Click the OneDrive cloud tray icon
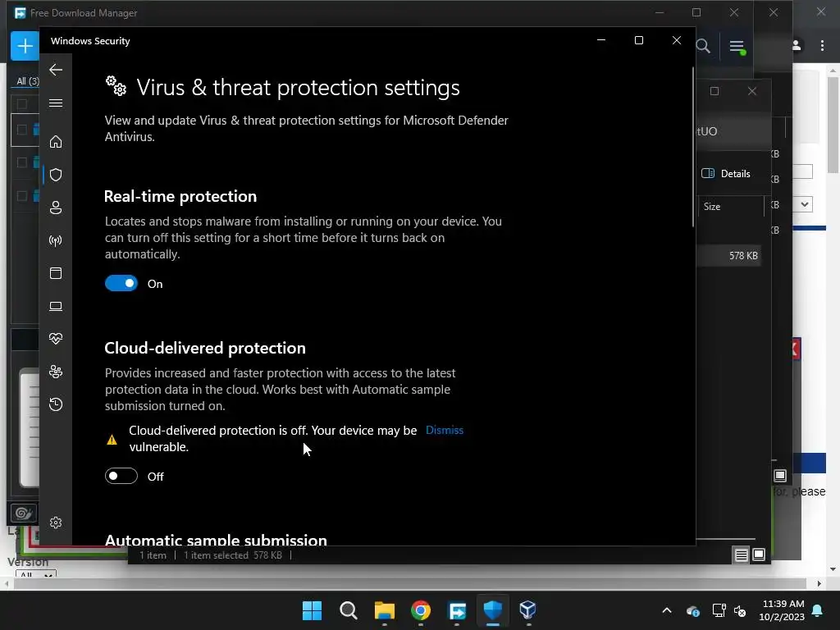This screenshot has width=840, height=630. (693, 610)
